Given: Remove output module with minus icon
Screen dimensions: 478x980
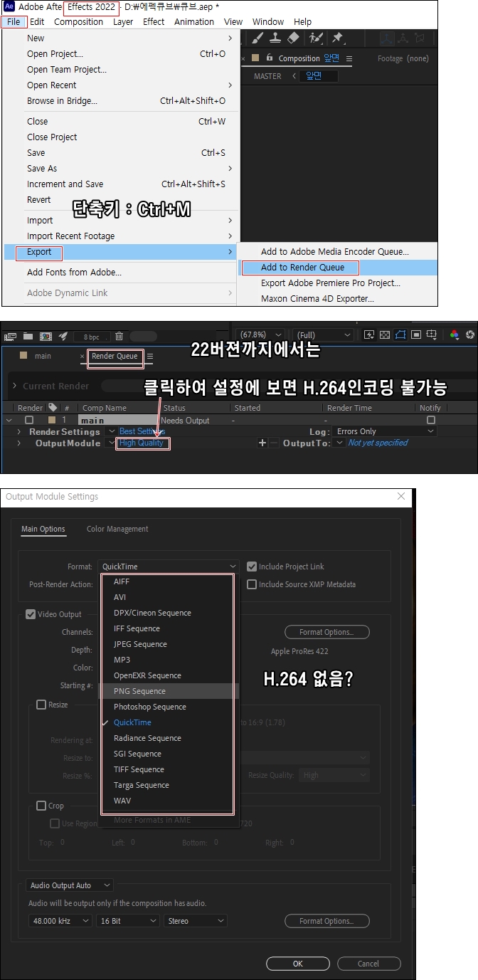Looking at the screenshot, I should coord(274,443).
